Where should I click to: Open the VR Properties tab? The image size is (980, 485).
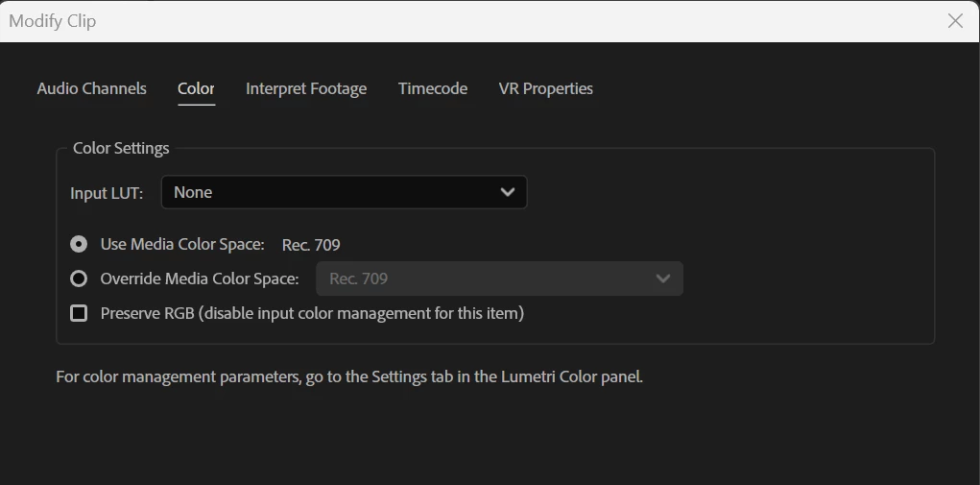(545, 88)
